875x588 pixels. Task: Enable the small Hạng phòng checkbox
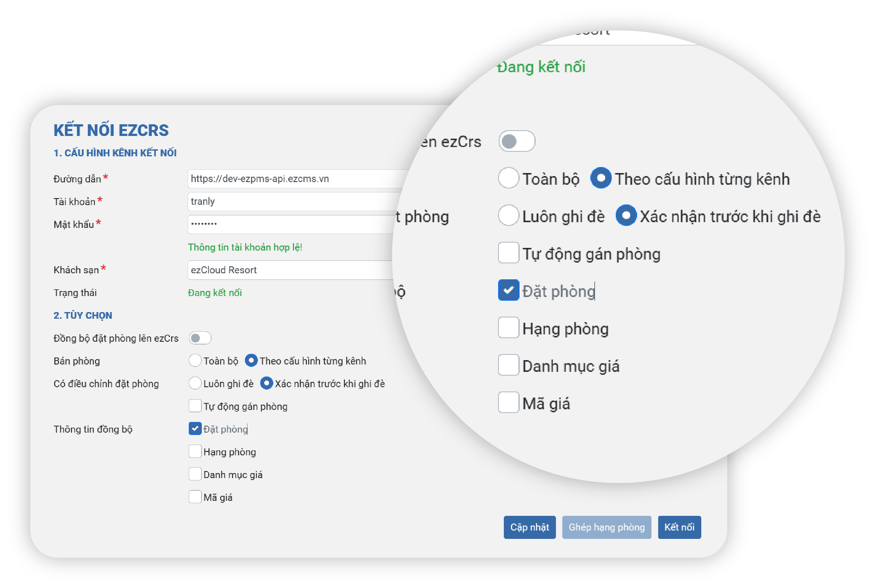[195, 451]
